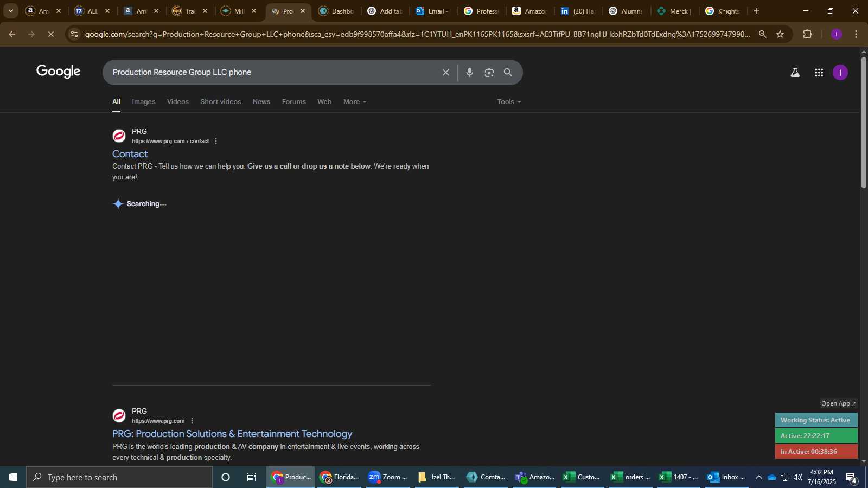
Task: Open Google apps grid
Action: pos(819,73)
